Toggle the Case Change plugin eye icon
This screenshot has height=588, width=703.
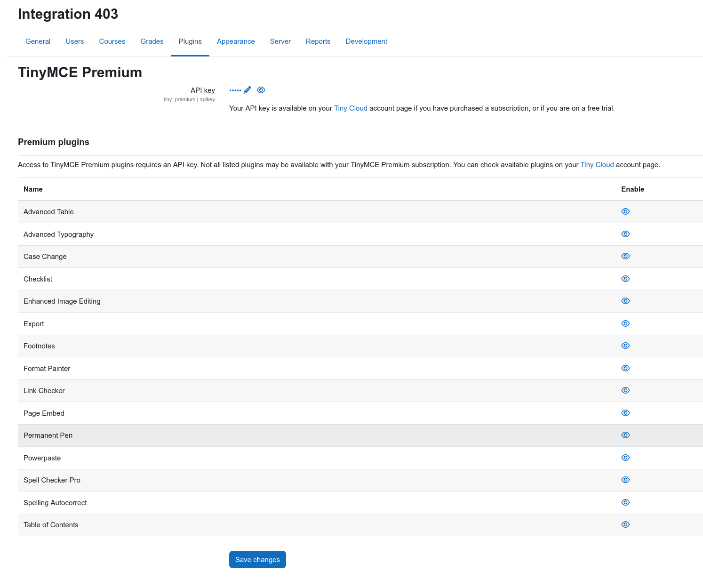(625, 256)
